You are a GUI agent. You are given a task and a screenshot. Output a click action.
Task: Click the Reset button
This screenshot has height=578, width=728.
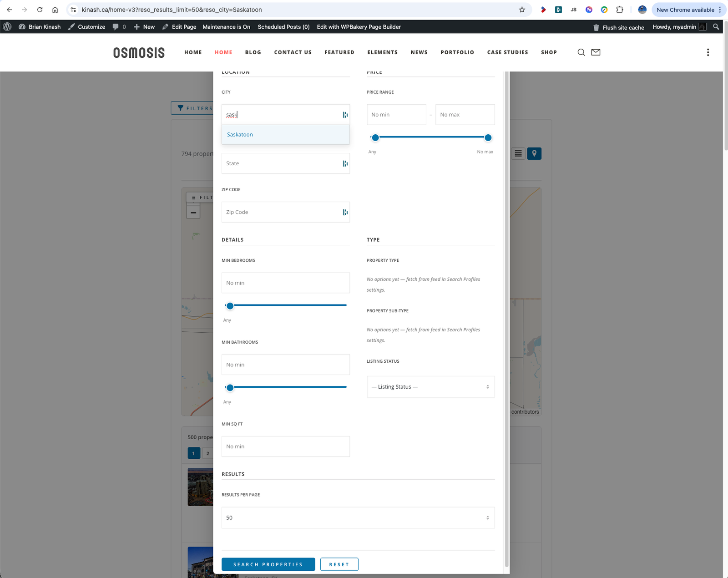coord(339,564)
